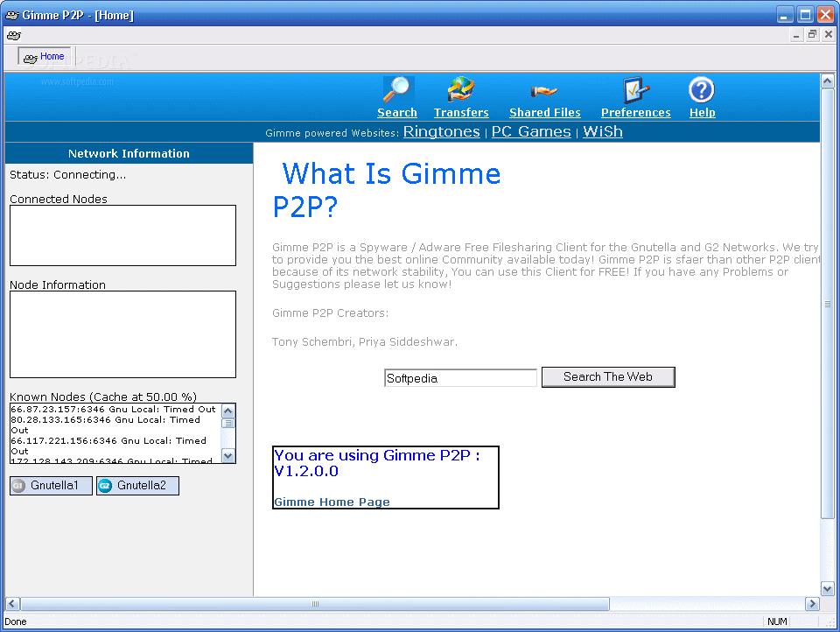Visit the PC Games website link
The width and height of the screenshot is (840, 632).
pos(531,132)
